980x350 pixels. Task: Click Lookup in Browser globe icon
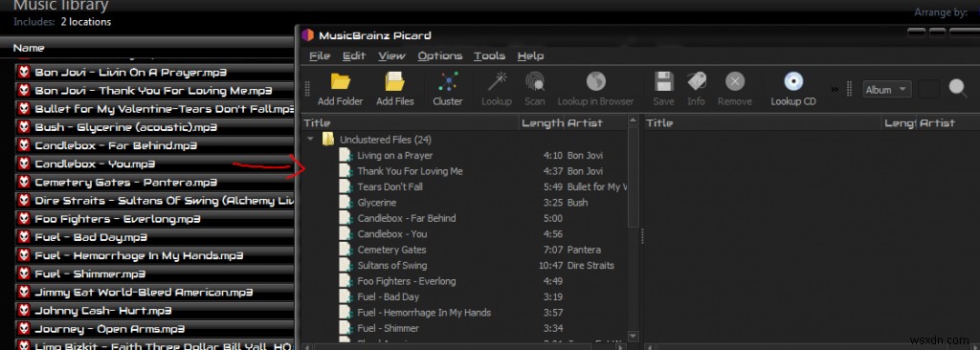[595, 82]
